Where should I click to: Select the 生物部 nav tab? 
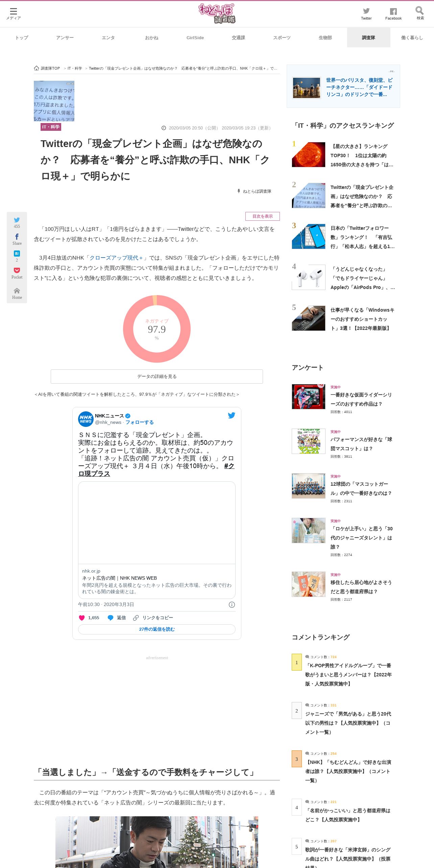click(325, 38)
